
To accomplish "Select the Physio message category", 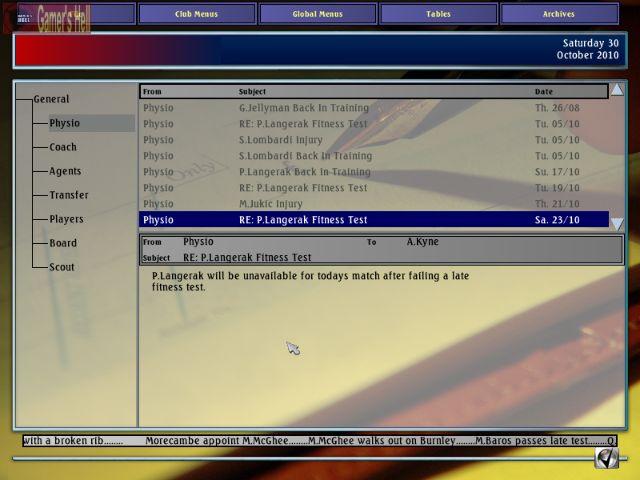I will pos(65,123).
